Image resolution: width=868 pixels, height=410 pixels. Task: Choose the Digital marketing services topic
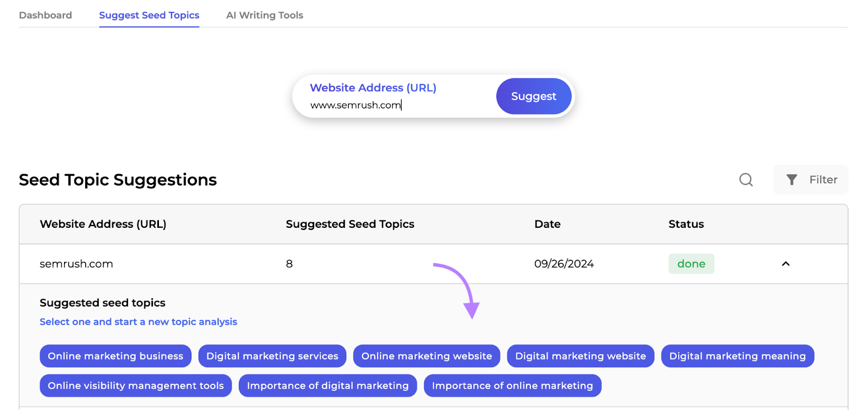click(272, 356)
